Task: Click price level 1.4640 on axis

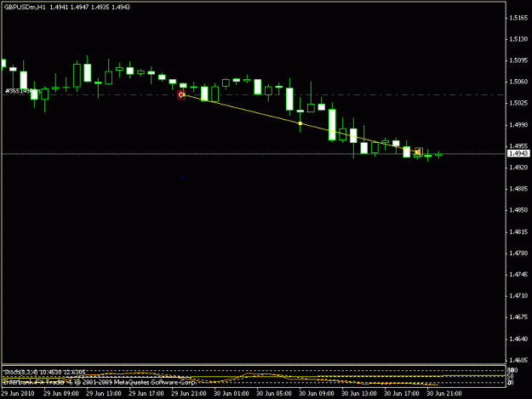Action: pyautogui.click(x=518, y=339)
